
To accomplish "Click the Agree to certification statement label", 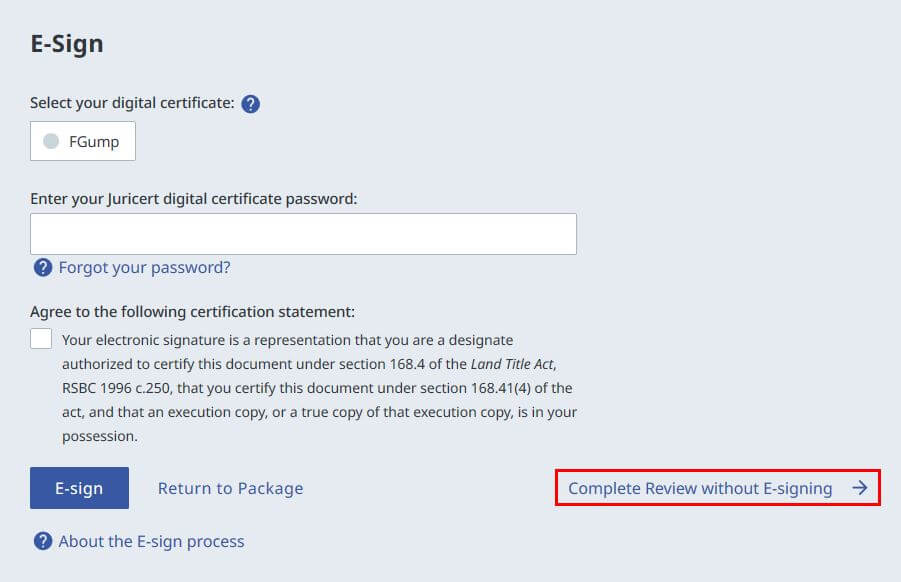I will click(192, 311).
